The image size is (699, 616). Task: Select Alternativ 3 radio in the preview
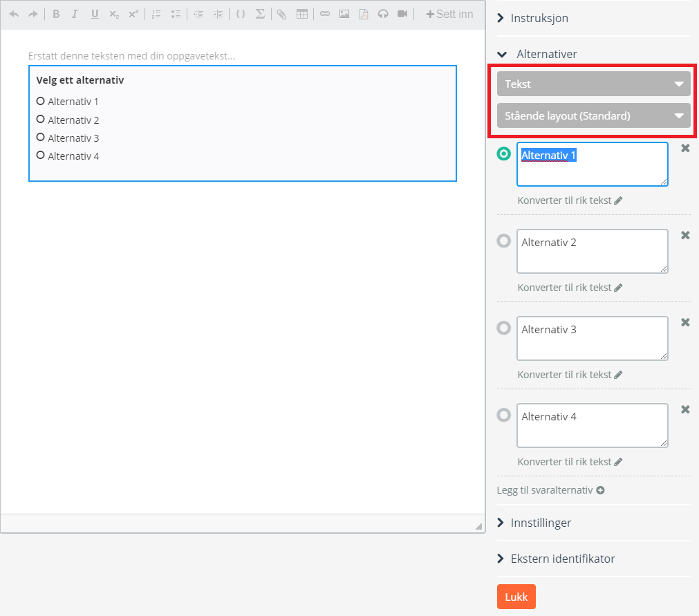pyautogui.click(x=41, y=138)
